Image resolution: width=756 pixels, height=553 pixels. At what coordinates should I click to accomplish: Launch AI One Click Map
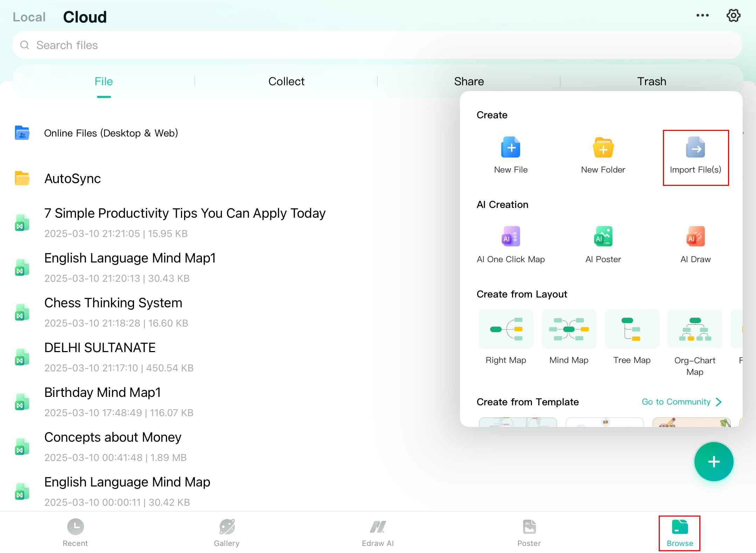point(511,237)
